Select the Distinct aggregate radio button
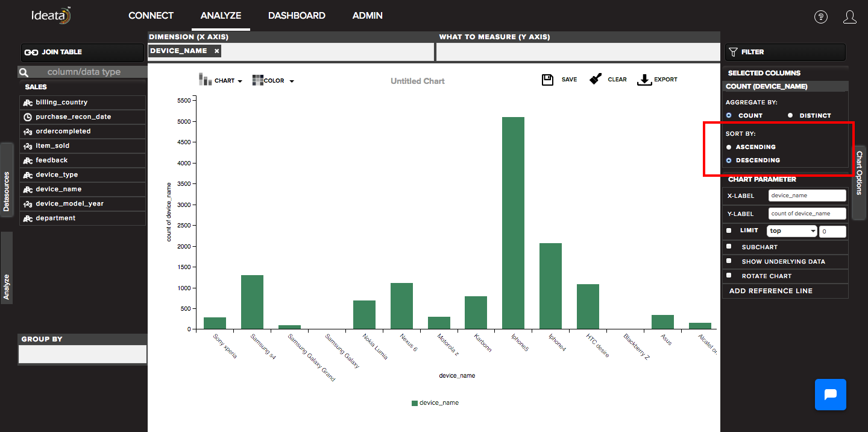 pos(790,115)
